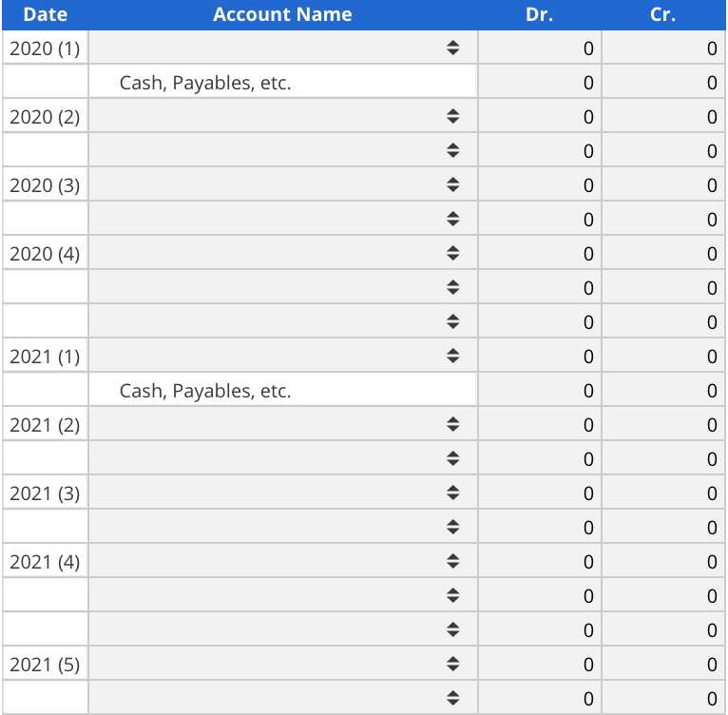Click the Dr. field in row 2020 (4)
Screen dimensions: 728x715
pyautogui.click(x=540, y=253)
